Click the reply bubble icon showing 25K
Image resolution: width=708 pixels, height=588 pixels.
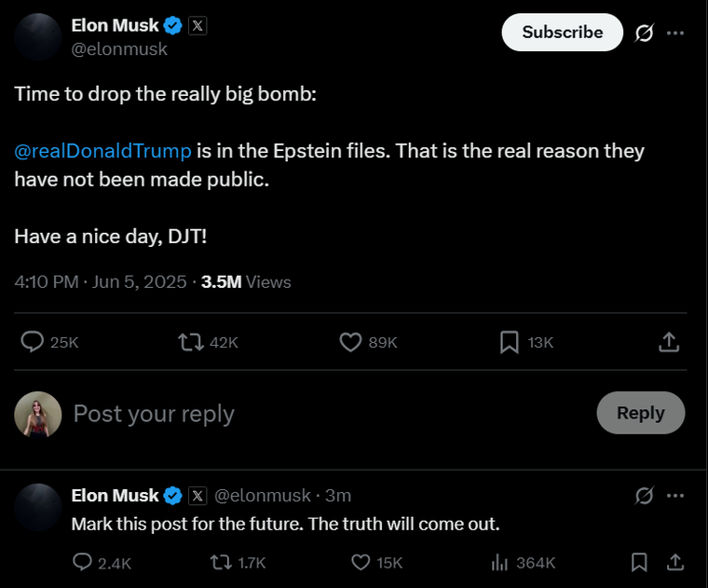32,342
